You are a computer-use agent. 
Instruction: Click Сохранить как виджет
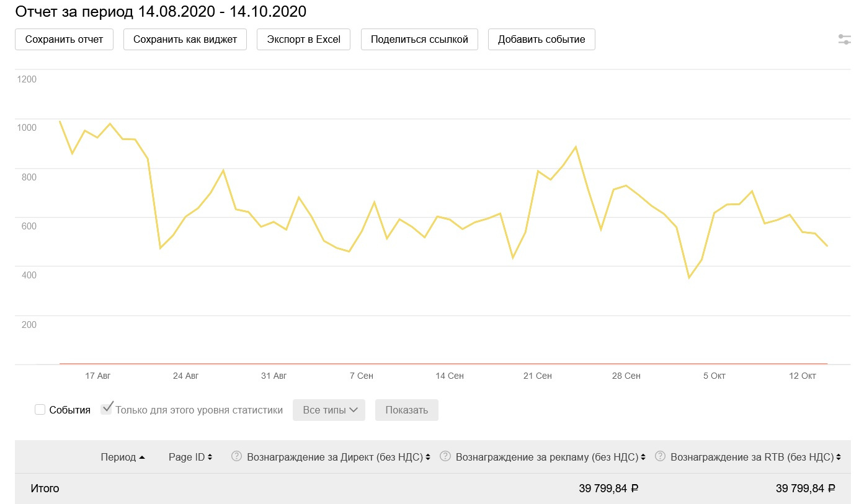click(x=185, y=40)
